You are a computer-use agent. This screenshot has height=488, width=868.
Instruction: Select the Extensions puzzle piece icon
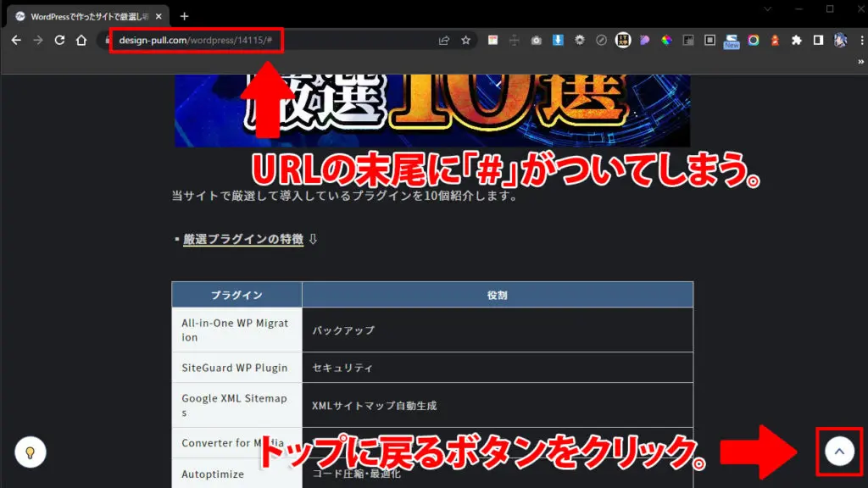click(x=795, y=39)
